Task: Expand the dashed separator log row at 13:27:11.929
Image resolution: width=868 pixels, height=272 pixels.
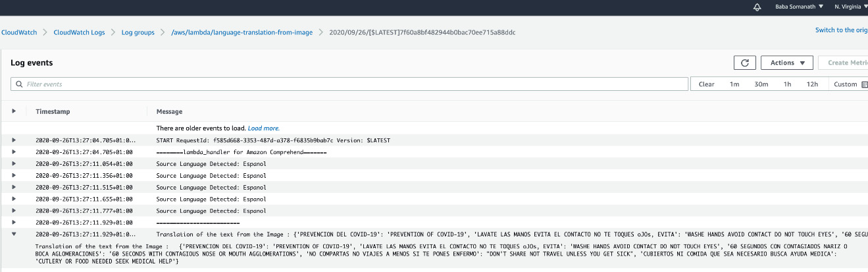Action: coord(14,223)
